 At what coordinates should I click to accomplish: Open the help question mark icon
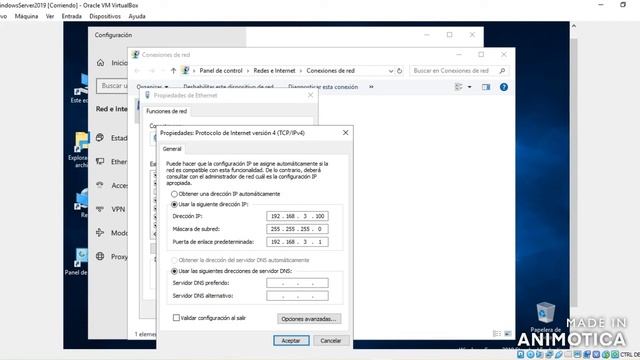[504, 87]
